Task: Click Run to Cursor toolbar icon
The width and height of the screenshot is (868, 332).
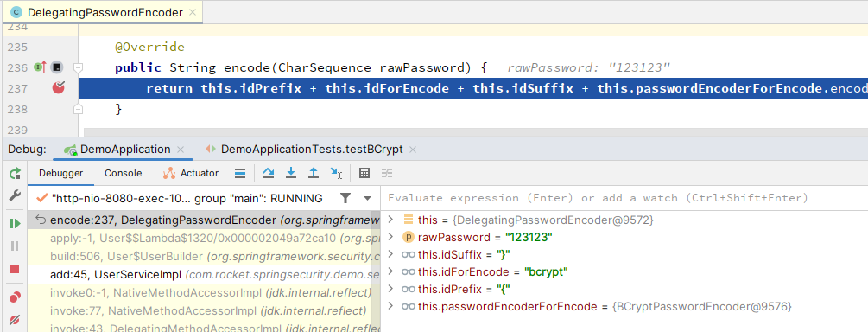Action: pos(336,174)
